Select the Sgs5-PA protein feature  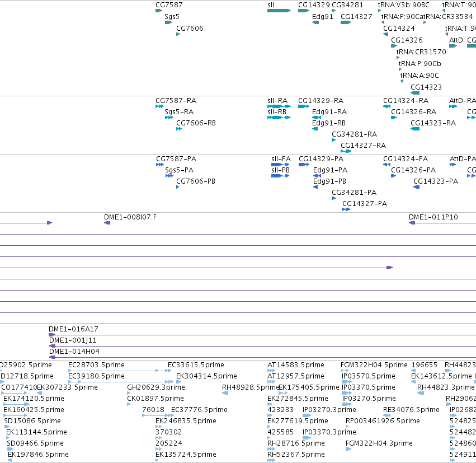[169, 176]
